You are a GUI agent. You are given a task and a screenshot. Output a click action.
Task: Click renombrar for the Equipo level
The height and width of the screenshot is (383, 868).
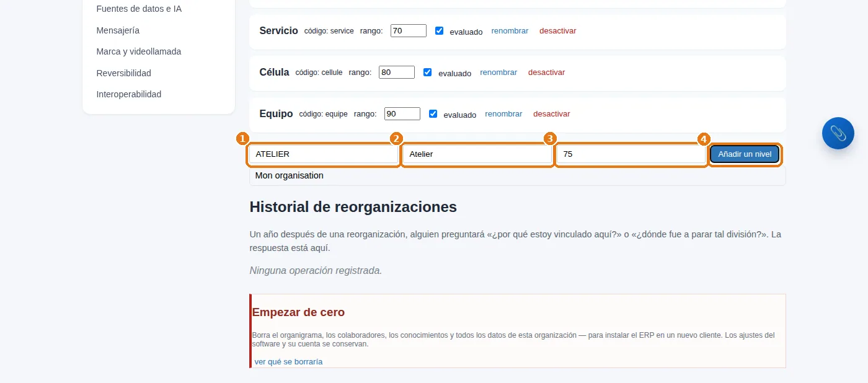click(x=503, y=113)
